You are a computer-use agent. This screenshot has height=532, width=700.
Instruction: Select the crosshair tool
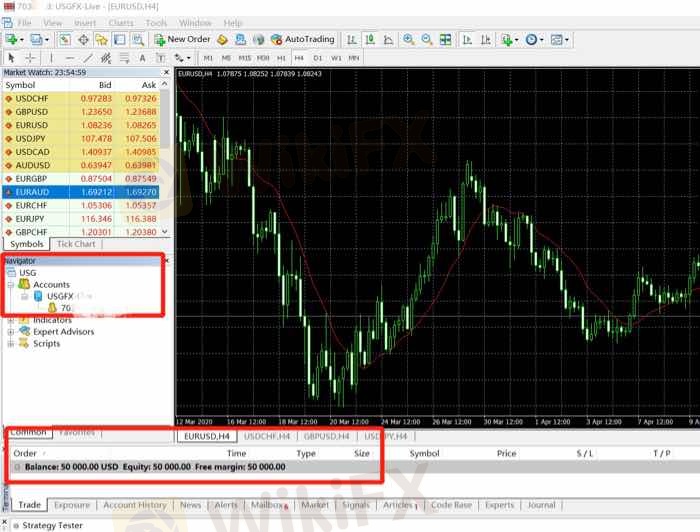tap(30, 58)
